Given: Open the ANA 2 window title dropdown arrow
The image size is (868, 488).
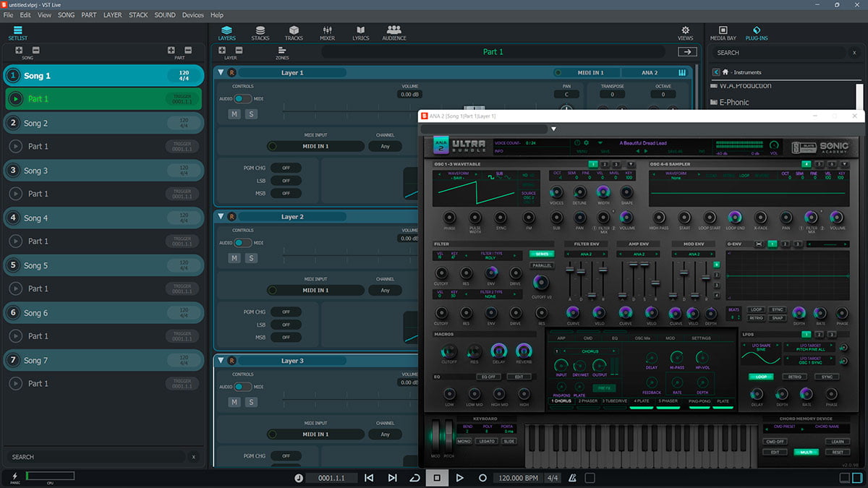Looking at the screenshot, I should coord(553,129).
